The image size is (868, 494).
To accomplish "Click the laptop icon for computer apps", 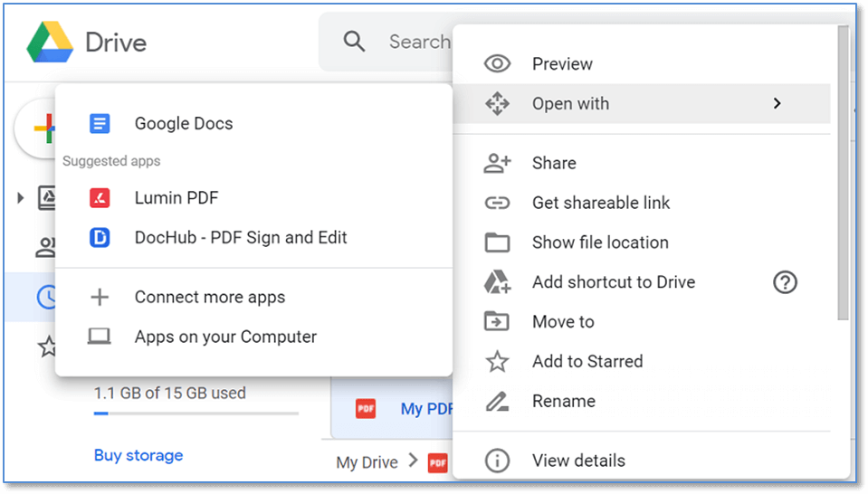I will 99,337.
